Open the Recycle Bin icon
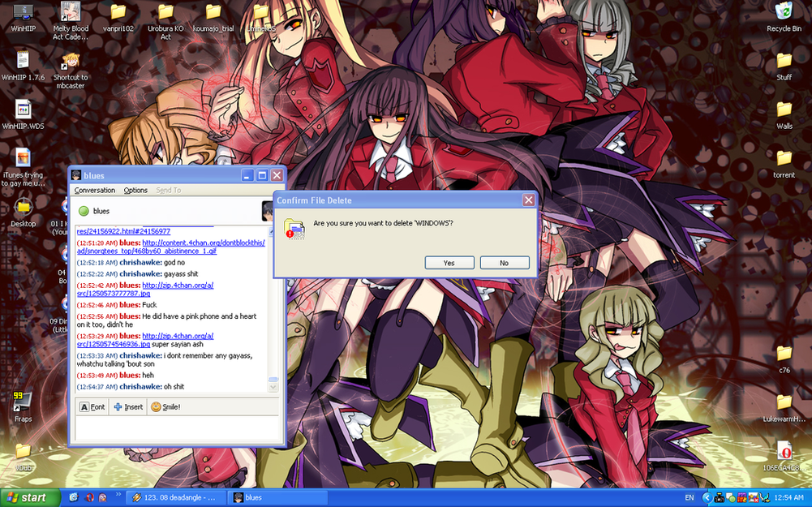The width and height of the screenshot is (812, 507). [x=784, y=18]
